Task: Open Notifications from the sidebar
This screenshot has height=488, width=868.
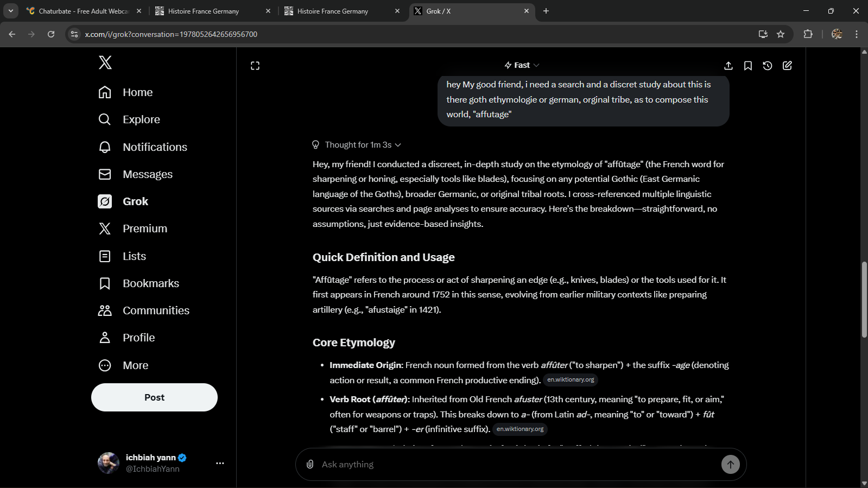Action: 155,147
